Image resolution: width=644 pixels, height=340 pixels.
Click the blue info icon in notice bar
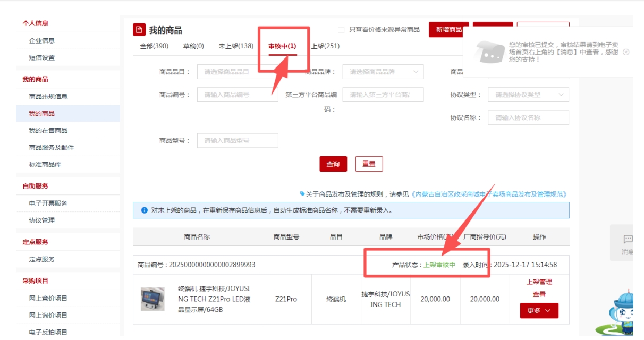144,210
